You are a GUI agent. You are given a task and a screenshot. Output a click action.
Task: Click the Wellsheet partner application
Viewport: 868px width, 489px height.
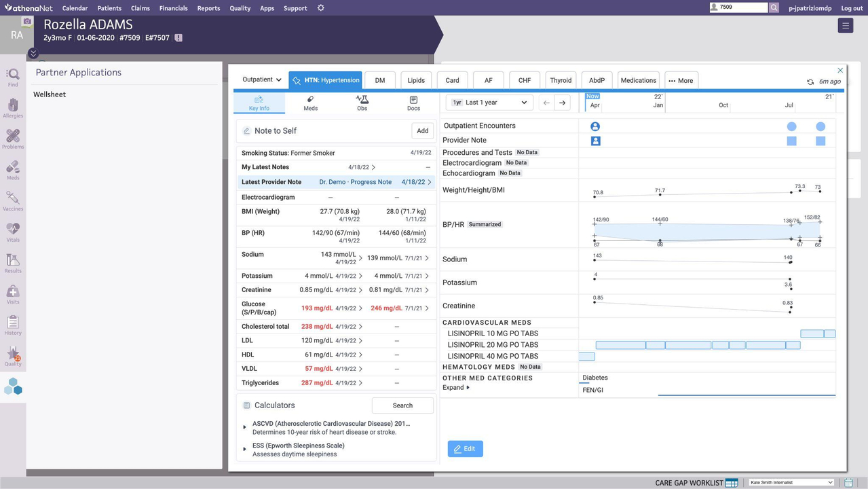click(x=50, y=94)
